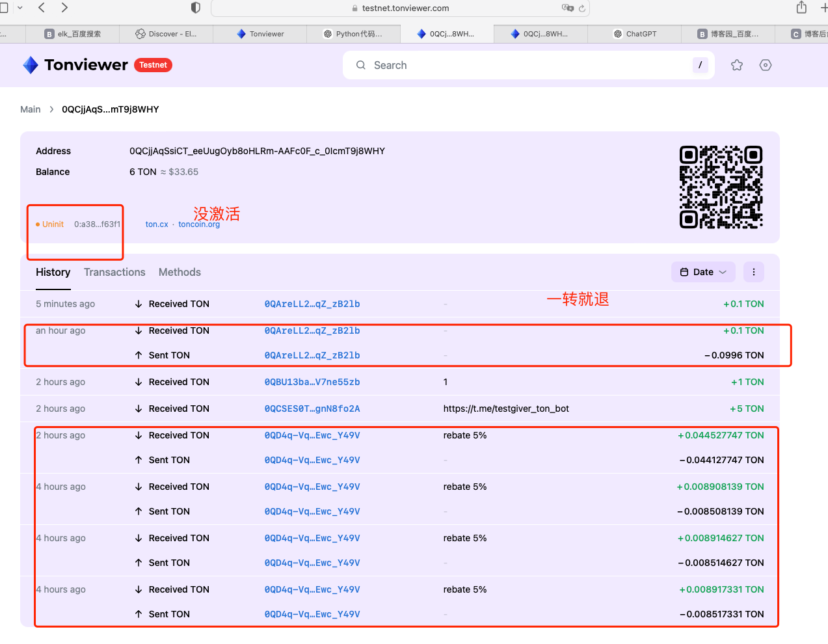Click the +5 TON amount

click(747, 409)
